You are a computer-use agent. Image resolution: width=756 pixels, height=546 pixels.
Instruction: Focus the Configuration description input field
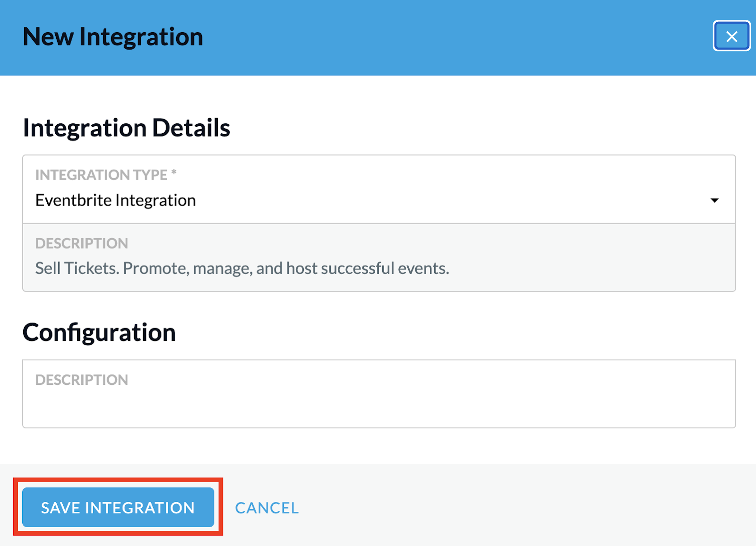click(x=379, y=394)
